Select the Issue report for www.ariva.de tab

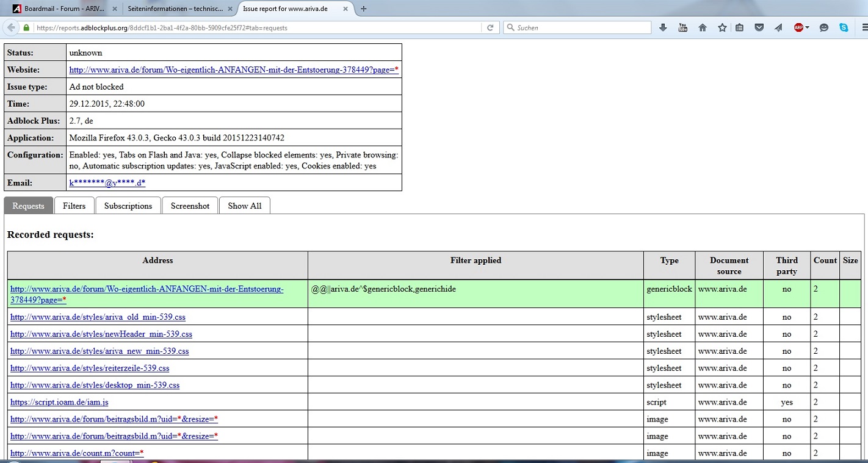point(295,9)
